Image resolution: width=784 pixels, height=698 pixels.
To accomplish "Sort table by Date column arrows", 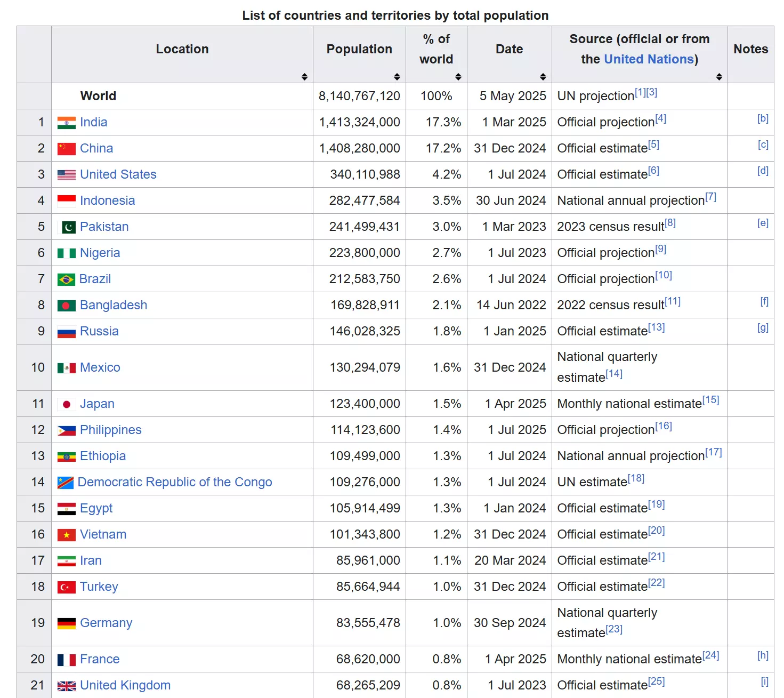I will (x=543, y=77).
